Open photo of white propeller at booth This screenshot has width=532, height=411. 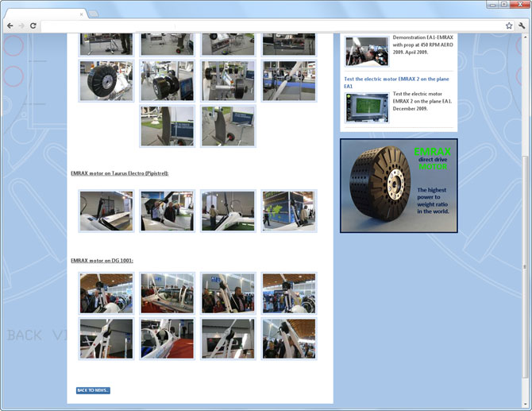tap(289, 81)
